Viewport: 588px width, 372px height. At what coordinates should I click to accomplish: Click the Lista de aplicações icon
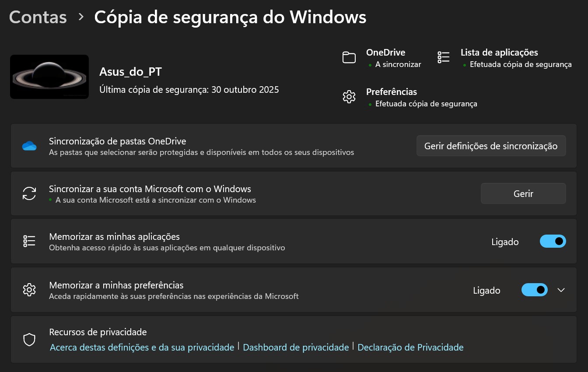[443, 57]
